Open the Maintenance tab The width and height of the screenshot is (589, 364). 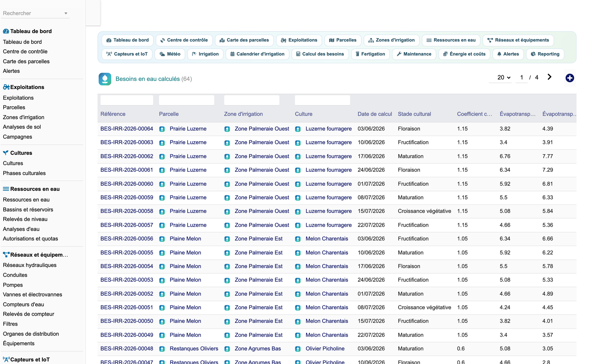pos(414,54)
